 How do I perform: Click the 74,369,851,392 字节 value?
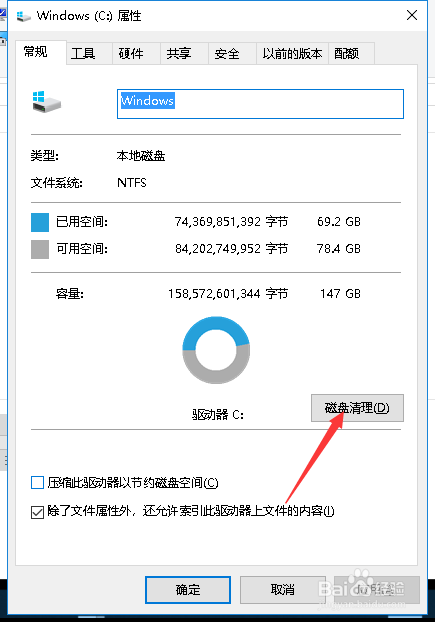(231, 221)
